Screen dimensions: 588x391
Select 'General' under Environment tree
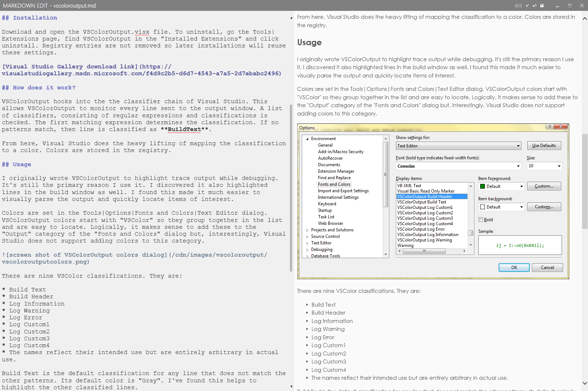(325, 145)
